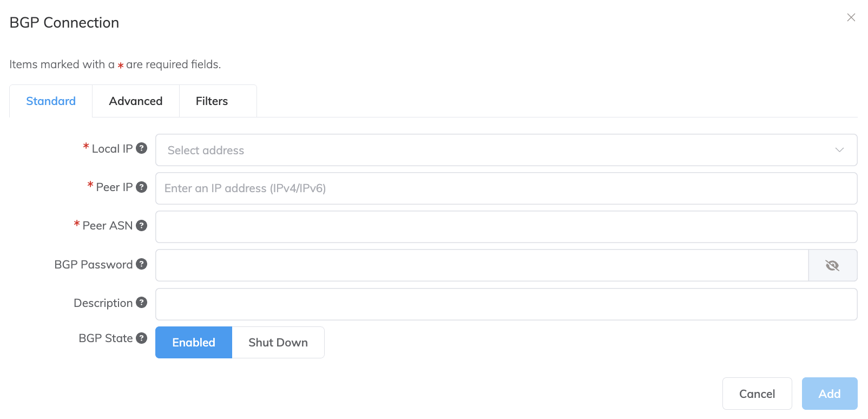This screenshot has width=868, height=419.
Task: Click the Description field help icon
Action: pos(141,303)
